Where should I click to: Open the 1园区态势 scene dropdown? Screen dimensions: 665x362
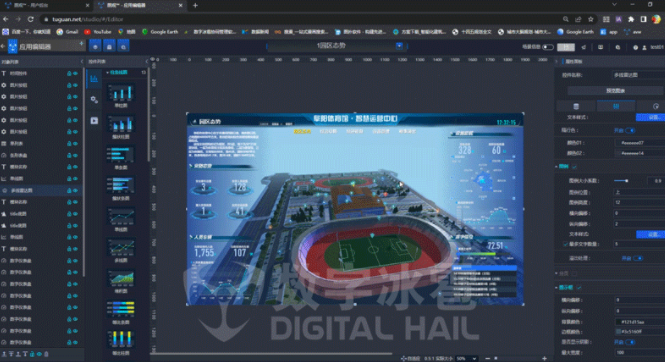399,46
